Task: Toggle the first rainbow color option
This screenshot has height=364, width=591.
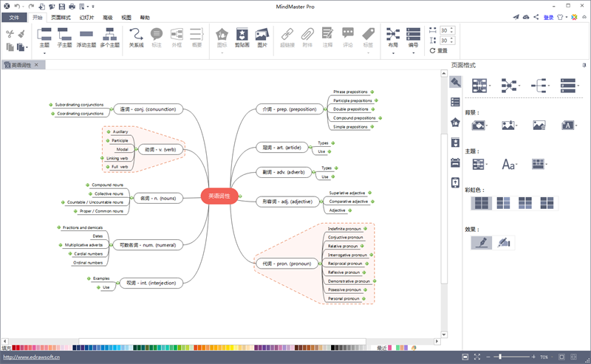Action: 482,203
